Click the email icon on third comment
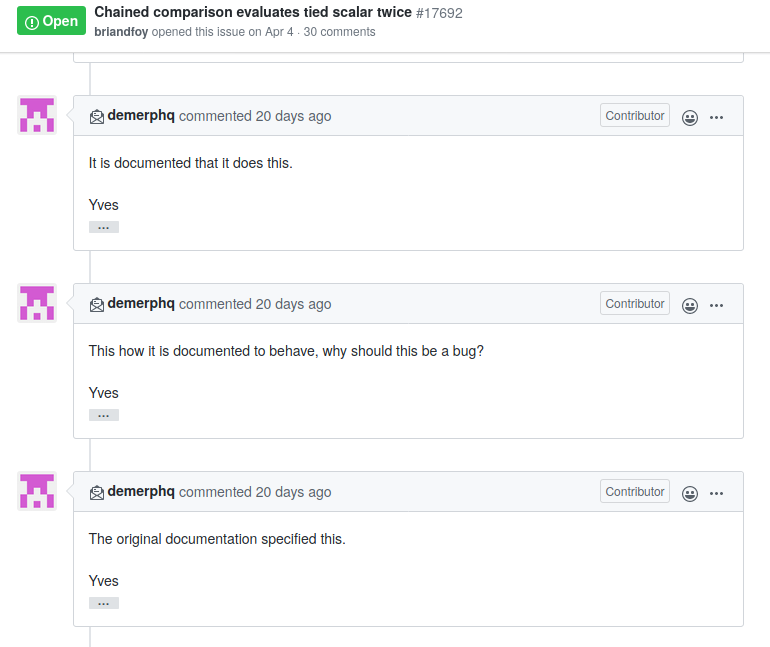The height and width of the screenshot is (647, 770). point(97,492)
